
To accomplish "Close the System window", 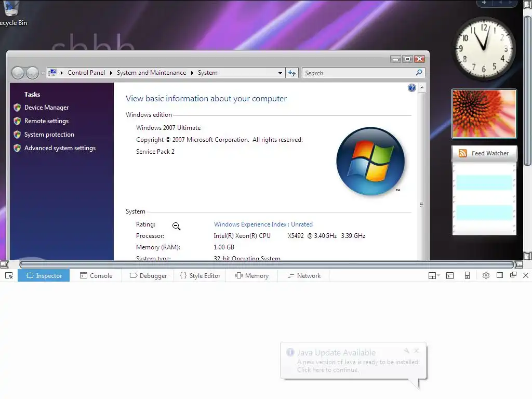I will tap(420, 59).
